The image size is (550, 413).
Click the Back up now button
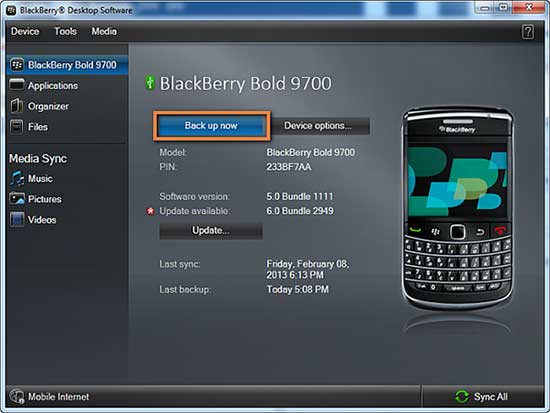point(211,126)
